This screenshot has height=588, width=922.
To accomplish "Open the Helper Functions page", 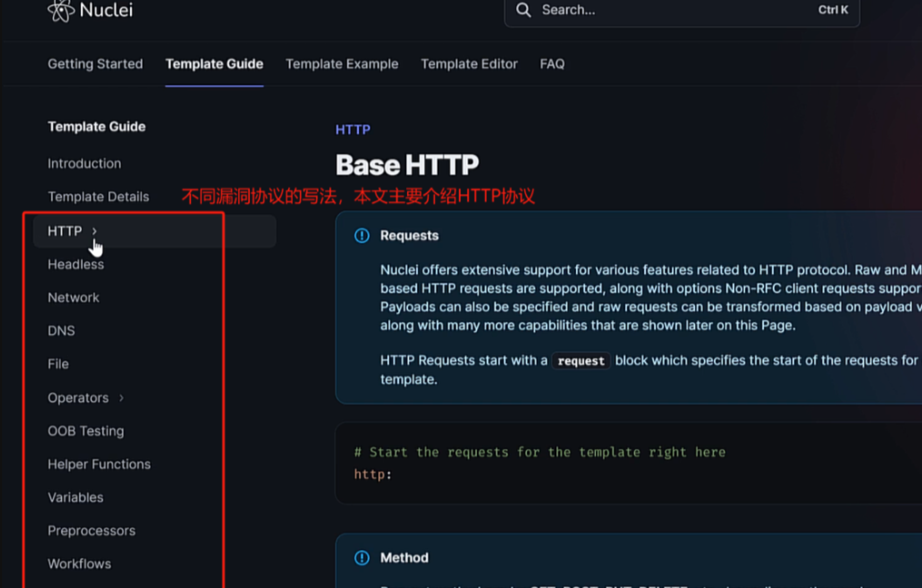I will pos(99,464).
